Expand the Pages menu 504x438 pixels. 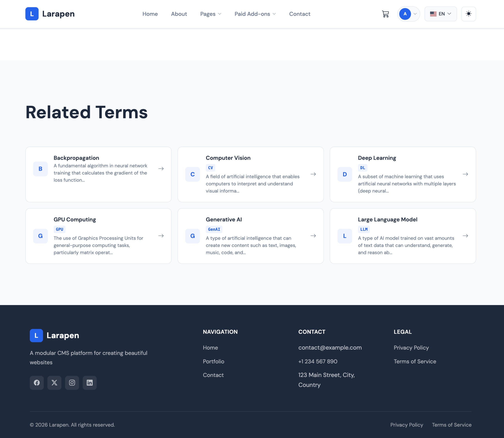click(211, 14)
